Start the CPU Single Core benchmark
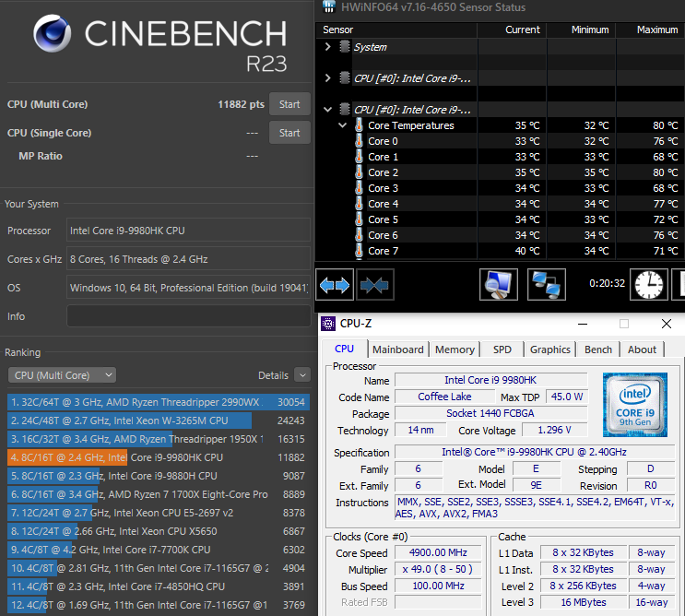 click(289, 133)
